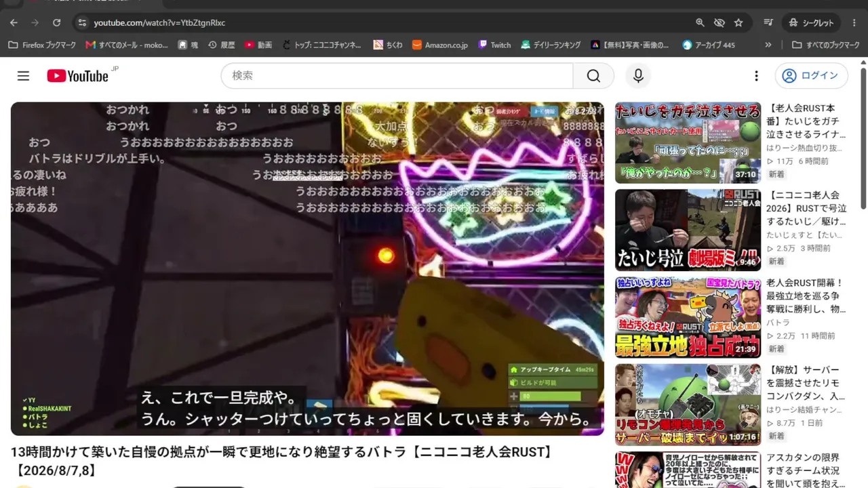Click into the 検索 search box
868x488 pixels.
397,76
